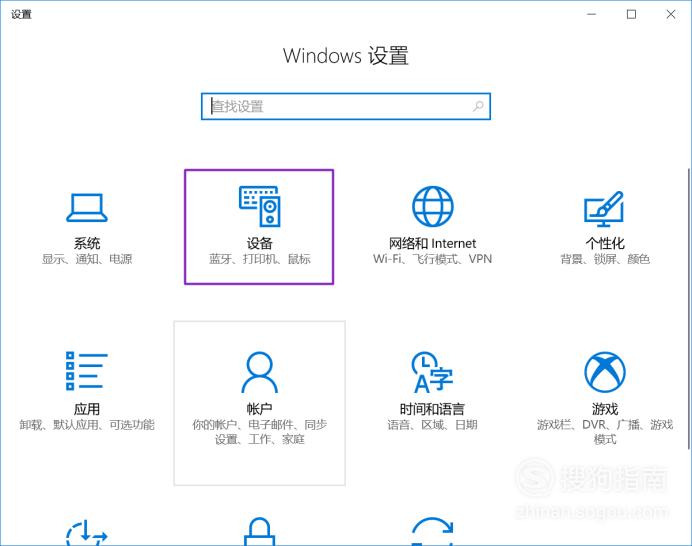Click the 游戏 title text
This screenshot has width=692, height=546.
[x=605, y=409]
